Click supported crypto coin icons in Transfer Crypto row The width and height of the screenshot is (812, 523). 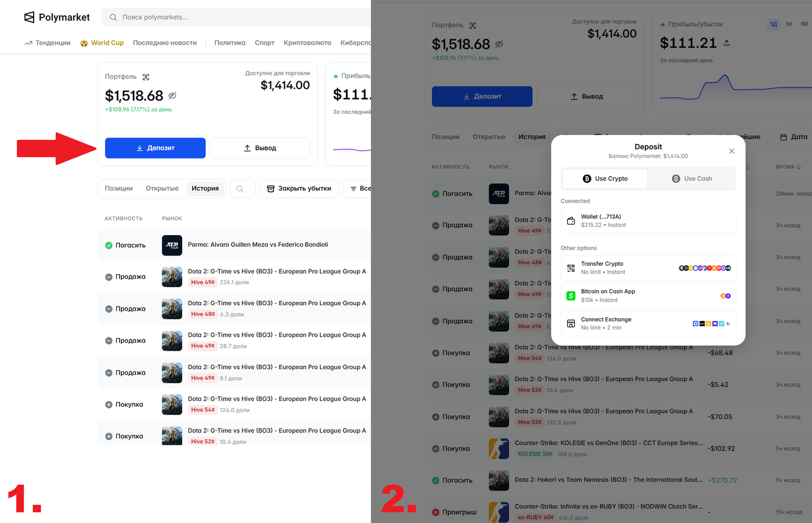[705, 268]
